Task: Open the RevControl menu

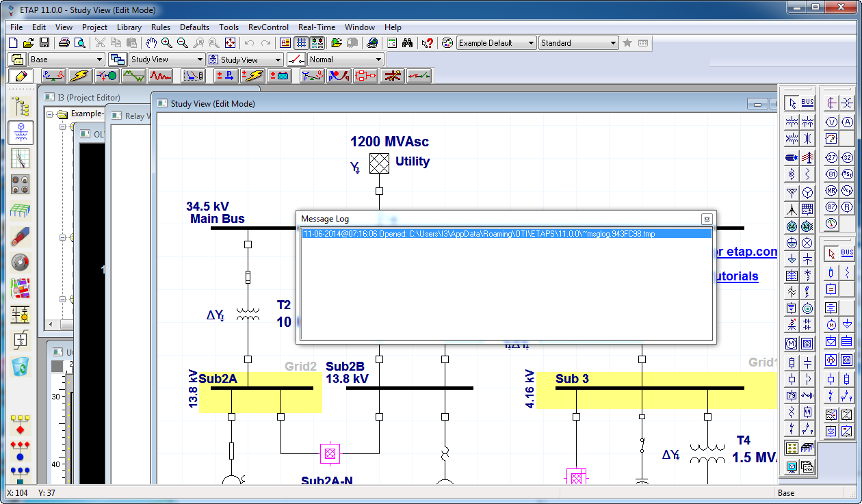Action: tap(268, 27)
